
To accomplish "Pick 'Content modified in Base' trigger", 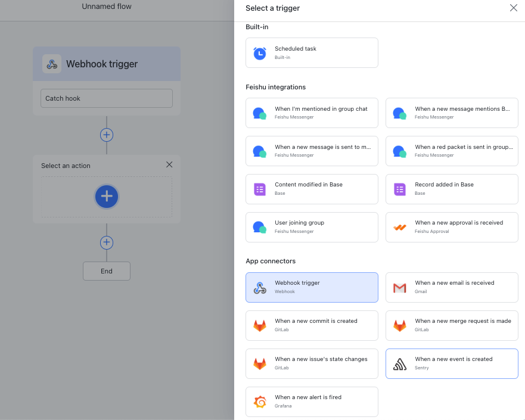I will (312, 189).
